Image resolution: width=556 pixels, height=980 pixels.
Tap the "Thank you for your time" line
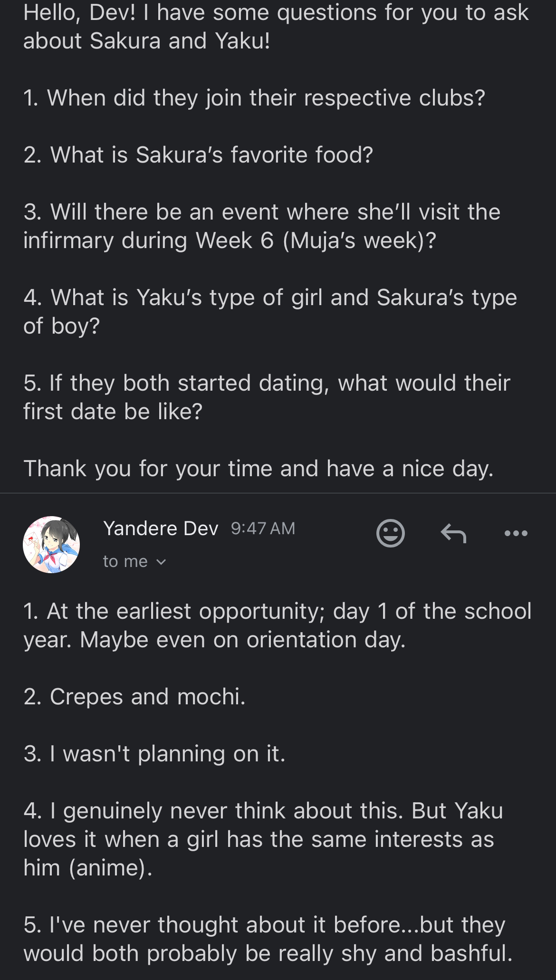pos(259,469)
